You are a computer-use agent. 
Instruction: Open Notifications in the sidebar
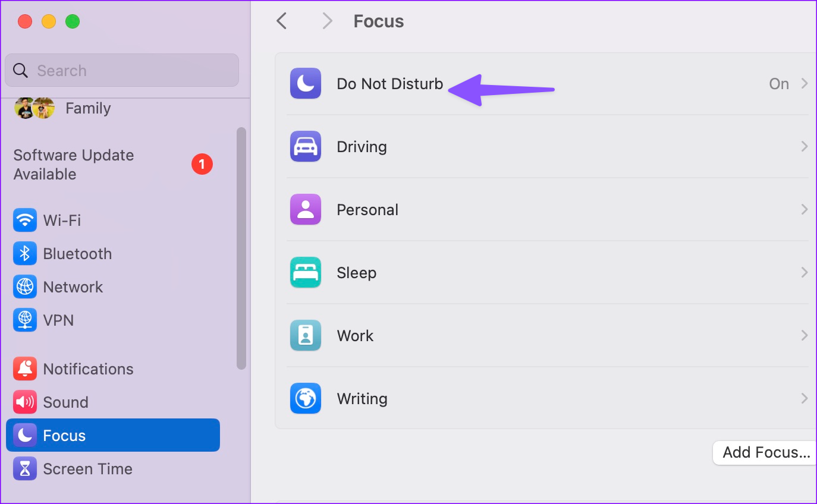tap(88, 369)
